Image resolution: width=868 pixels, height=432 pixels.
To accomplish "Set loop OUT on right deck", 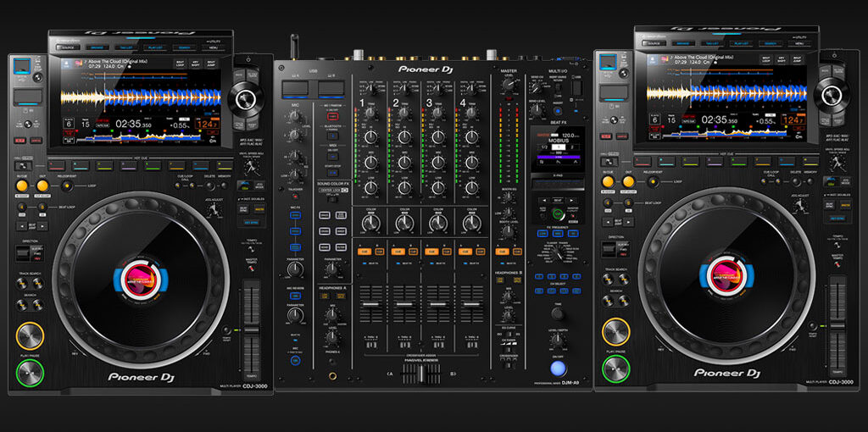I will pos(628,181).
